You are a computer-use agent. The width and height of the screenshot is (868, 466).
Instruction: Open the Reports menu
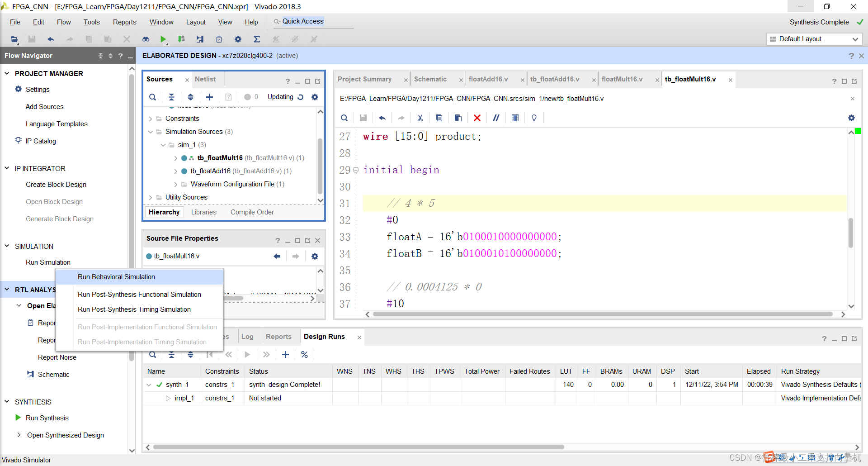(x=124, y=22)
